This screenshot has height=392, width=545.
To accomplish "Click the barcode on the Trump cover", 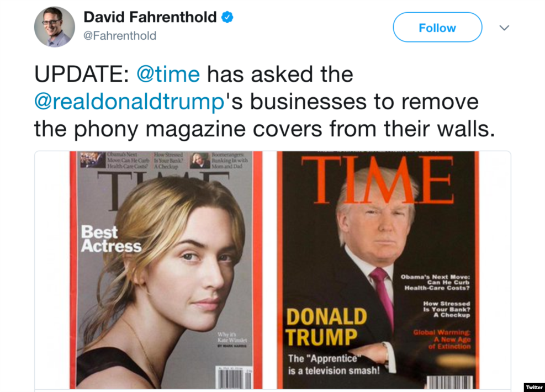I will click(449, 382).
